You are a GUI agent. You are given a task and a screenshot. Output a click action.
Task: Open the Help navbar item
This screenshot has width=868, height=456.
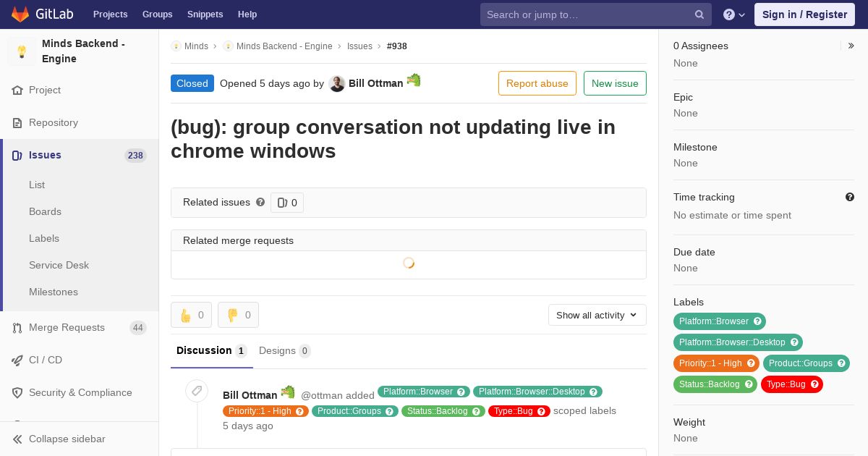pyautogui.click(x=247, y=14)
